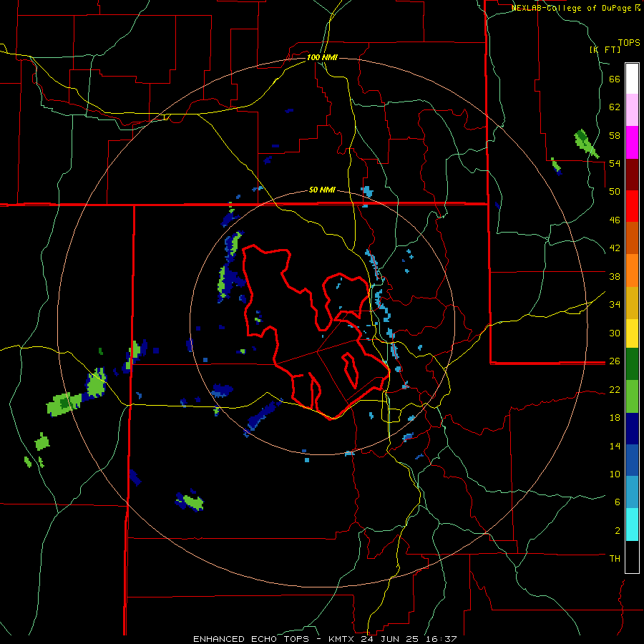Click the "50 NMI" range ring label
This screenshot has height=644, width=644.
(x=322, y=190)
